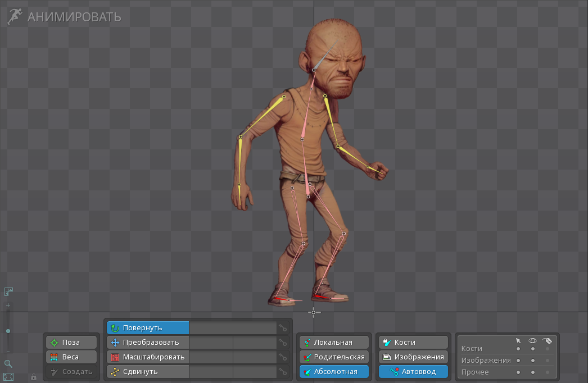Click the АНИМИРОВАТЬ mode switch label
588x383 pixels.
click(74, 17)
